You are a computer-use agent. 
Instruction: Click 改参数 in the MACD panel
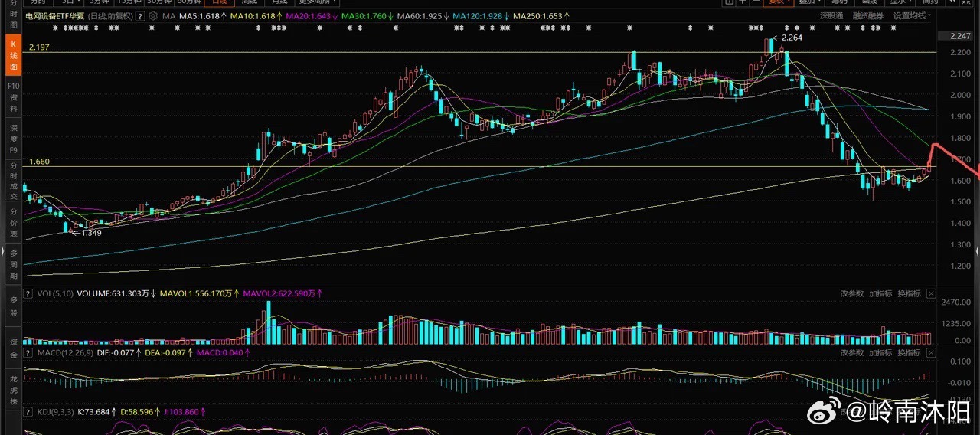coord(852,352)
